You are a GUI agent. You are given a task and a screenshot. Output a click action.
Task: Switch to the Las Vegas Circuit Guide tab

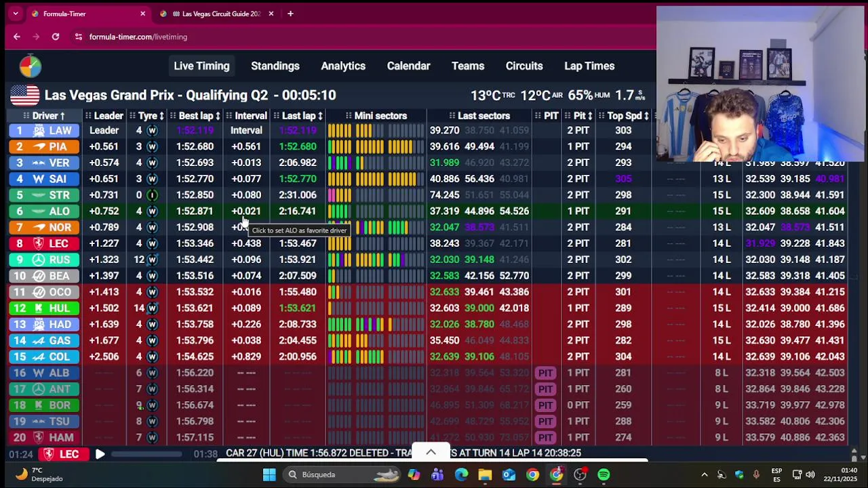coord(216,14)
